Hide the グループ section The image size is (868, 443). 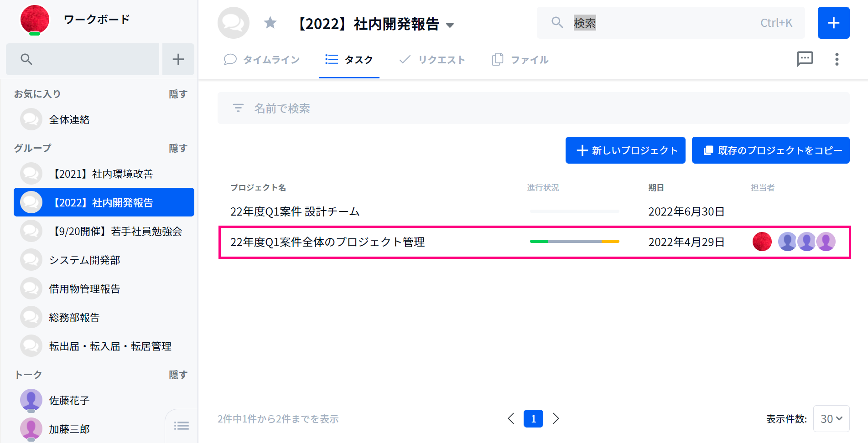click(178, 148)
